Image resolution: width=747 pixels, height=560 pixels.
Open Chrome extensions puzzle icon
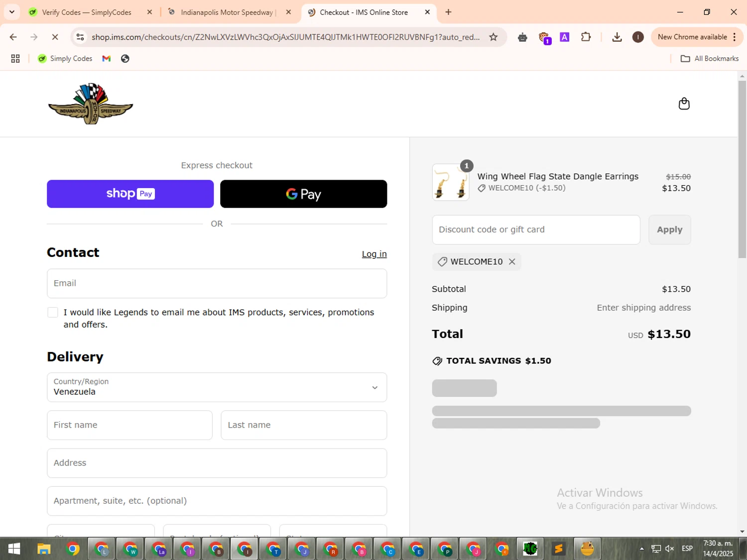point(586,37)
